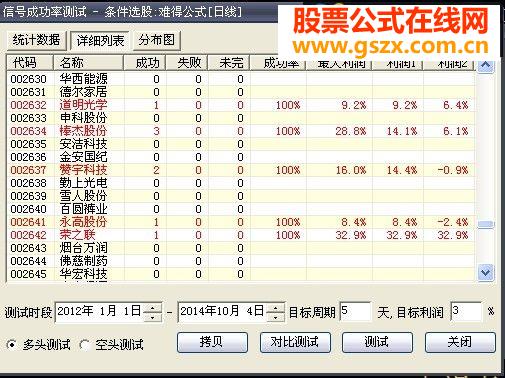The image size is (505, 378).
Task: Click the 对比测试 button
Action: click(295, 342)
